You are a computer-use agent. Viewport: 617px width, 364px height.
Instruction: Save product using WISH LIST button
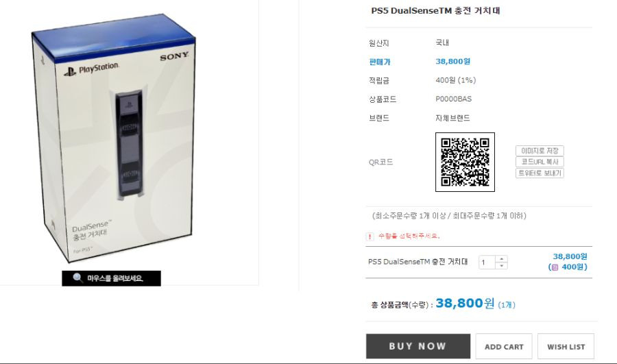point(566,346)
